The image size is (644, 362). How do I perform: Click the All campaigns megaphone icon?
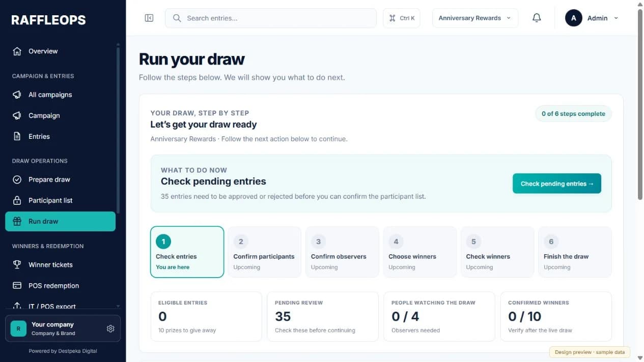click(x=17, y=95)
